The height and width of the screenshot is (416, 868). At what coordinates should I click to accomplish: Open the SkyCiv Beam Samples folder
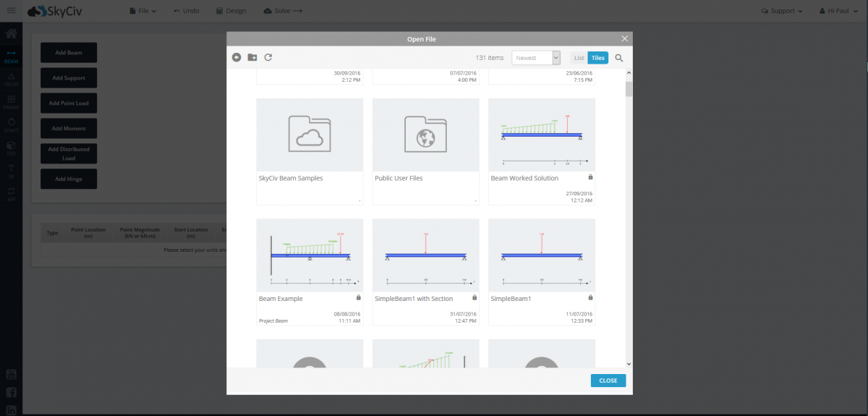[310, 135]
